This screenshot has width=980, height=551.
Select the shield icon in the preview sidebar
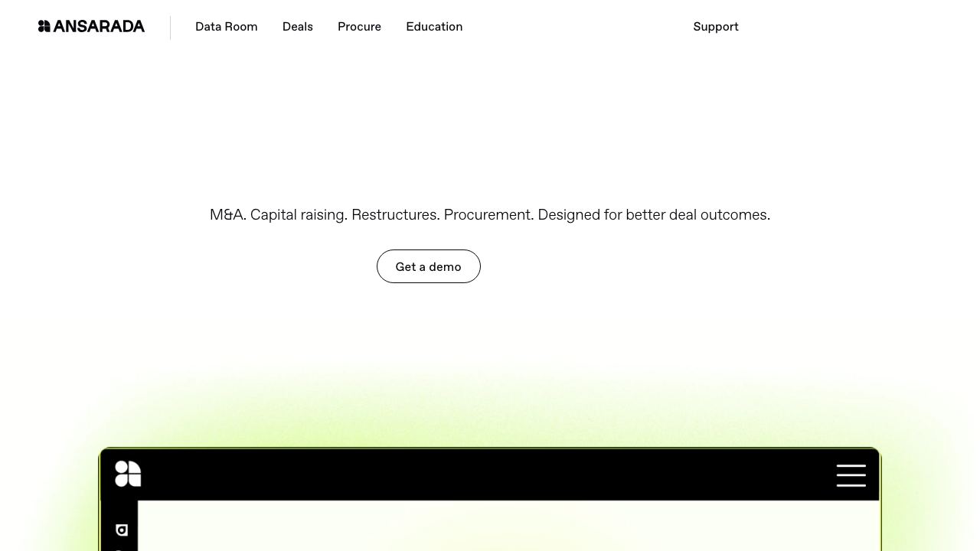[122, 530]
